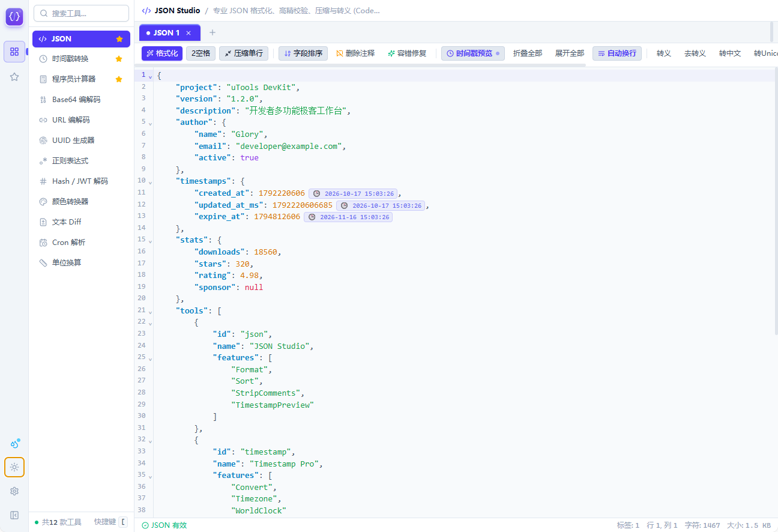
Task: Add a new tab with plus
Action: 212,32
